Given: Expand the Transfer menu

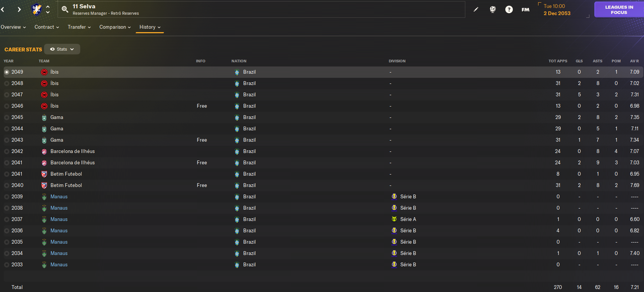Looking at the screenshot, I should [x=79, y=27].
